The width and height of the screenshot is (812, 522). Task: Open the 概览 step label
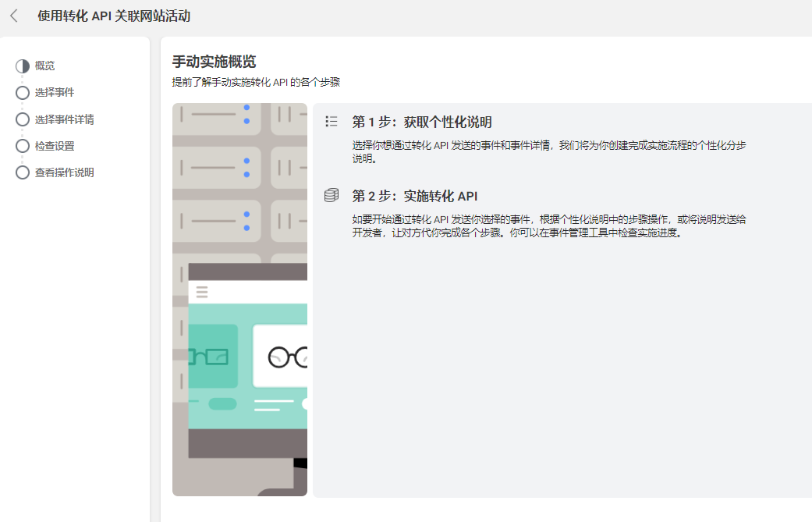point(45,66)
